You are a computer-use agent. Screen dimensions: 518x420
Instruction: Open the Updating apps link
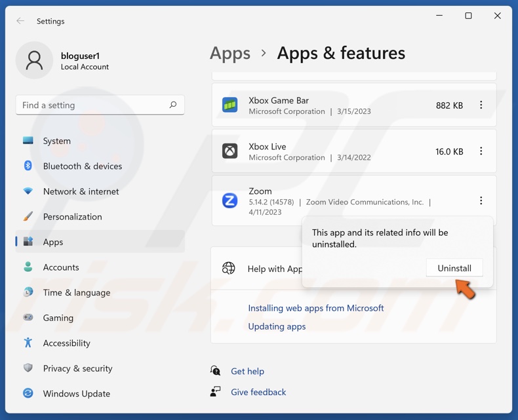point(277,326)
